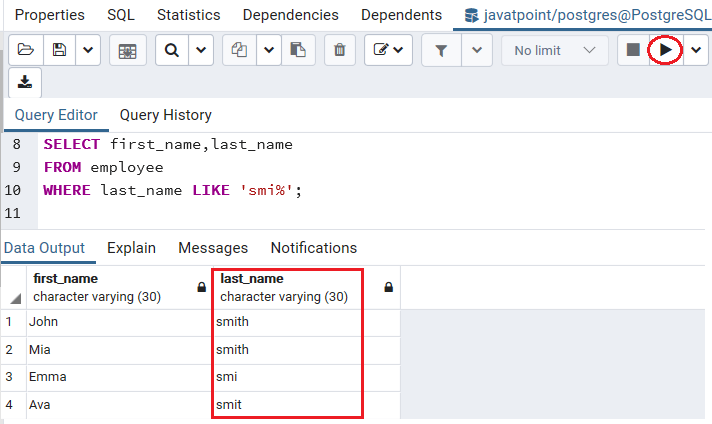This screenshot has width=712, height=424.
Task: Click the last_name column header
Action: (306, 288)
